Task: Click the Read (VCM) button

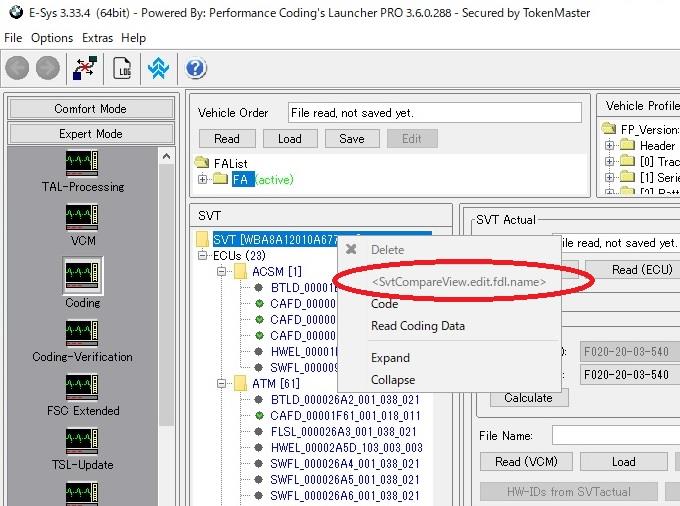Action: pos(526,462)
